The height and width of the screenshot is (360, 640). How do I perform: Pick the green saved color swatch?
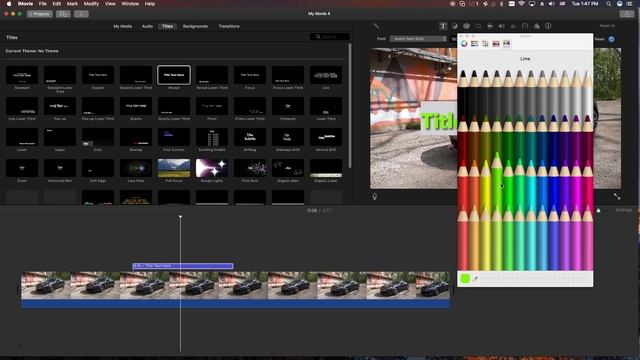[465, 279]
